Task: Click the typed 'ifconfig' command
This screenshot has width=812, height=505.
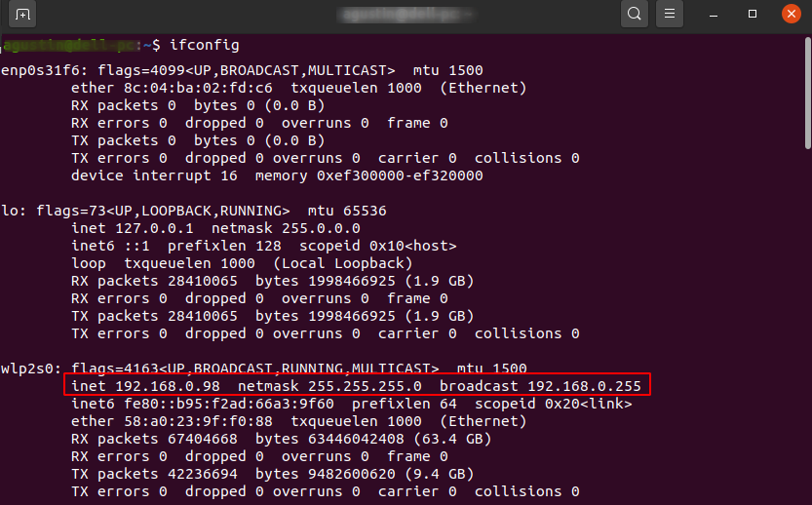Action: coord(205,45)
